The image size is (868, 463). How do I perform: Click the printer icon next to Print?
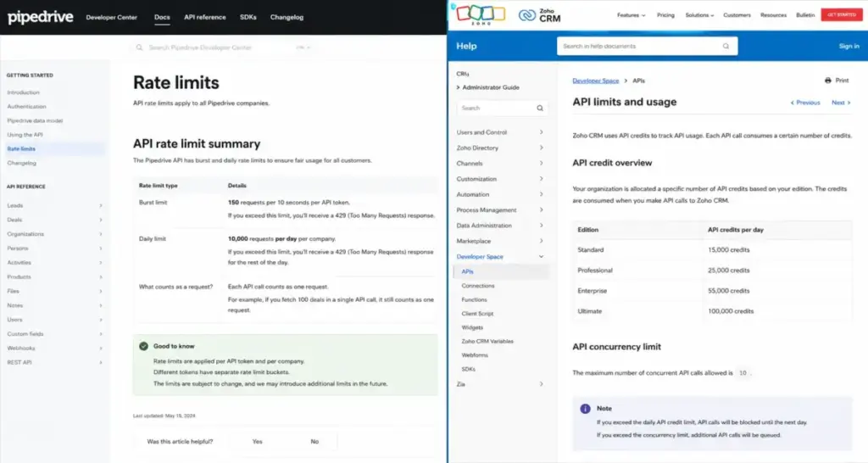coord(828,81)
